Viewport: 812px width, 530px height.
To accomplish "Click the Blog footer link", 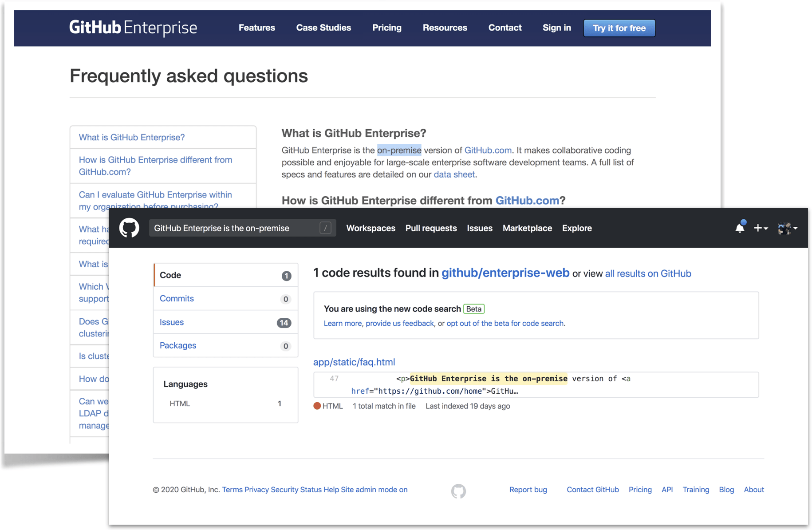I will [x=726, y=490].
